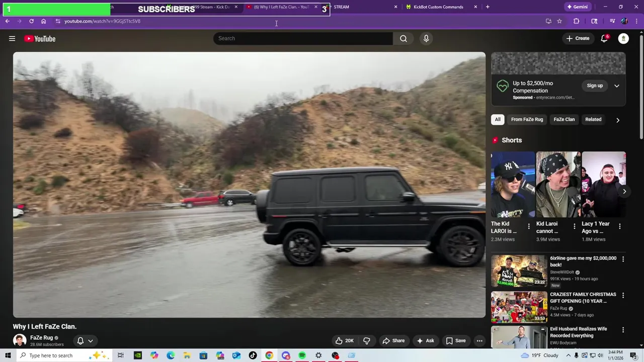Start voice search with the microphone

coord(426,38)
